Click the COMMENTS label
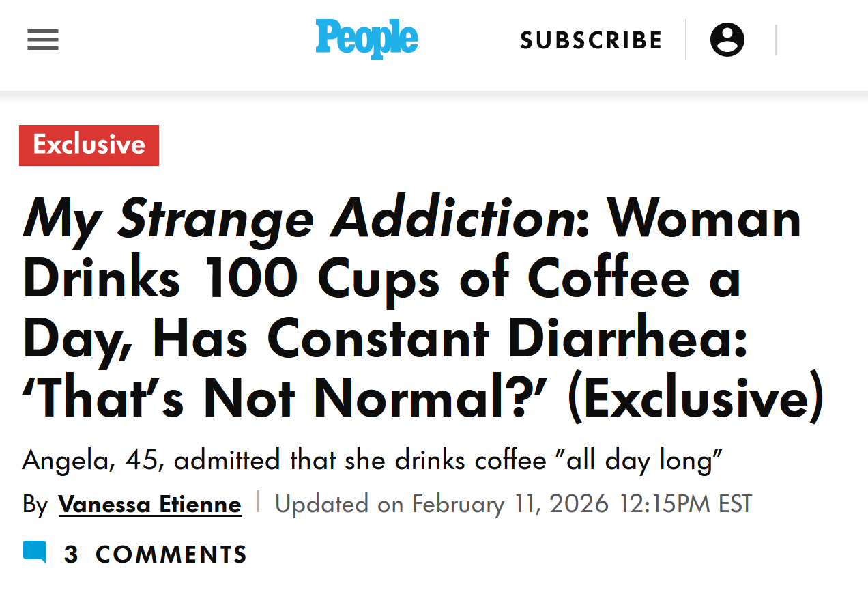Screen dimensions: 868x592 [x=171, y=554]
